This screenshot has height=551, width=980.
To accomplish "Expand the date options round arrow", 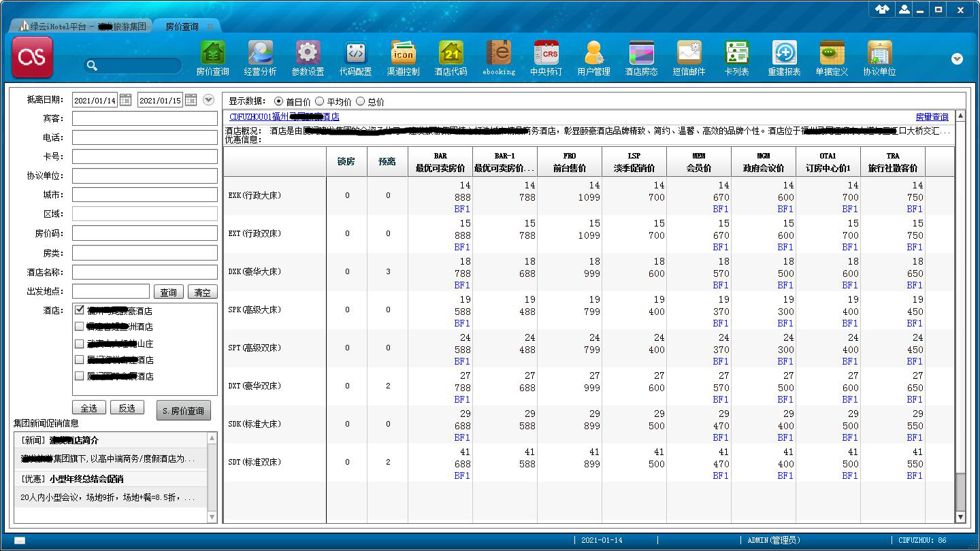I will pos(209,100).
